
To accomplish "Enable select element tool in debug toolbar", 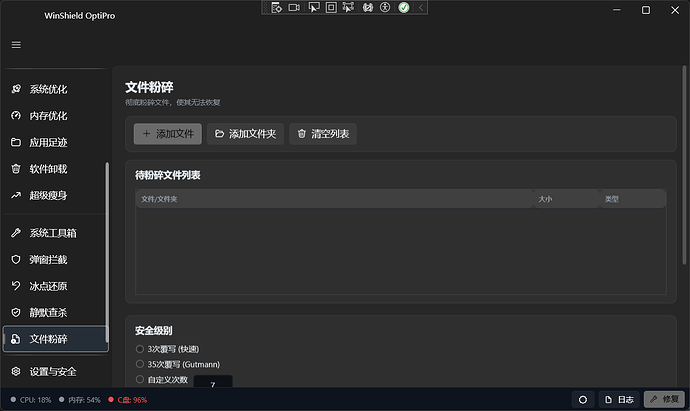I will pos(314,7).
